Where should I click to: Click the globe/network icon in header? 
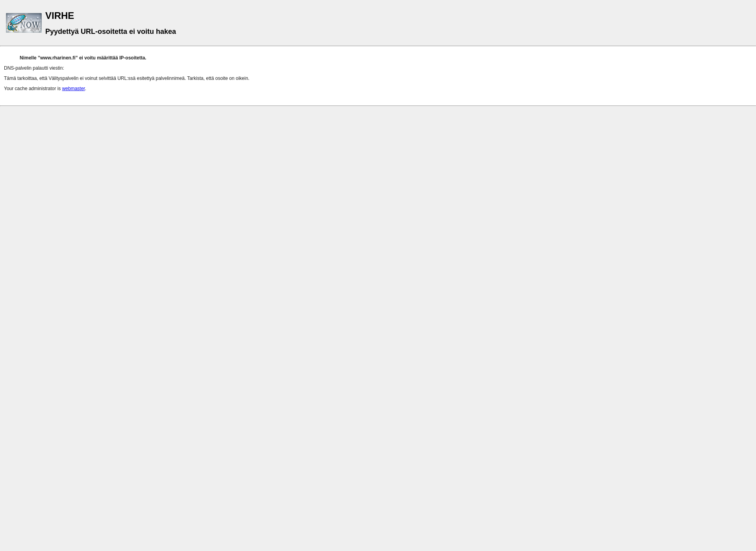point(24,22)
